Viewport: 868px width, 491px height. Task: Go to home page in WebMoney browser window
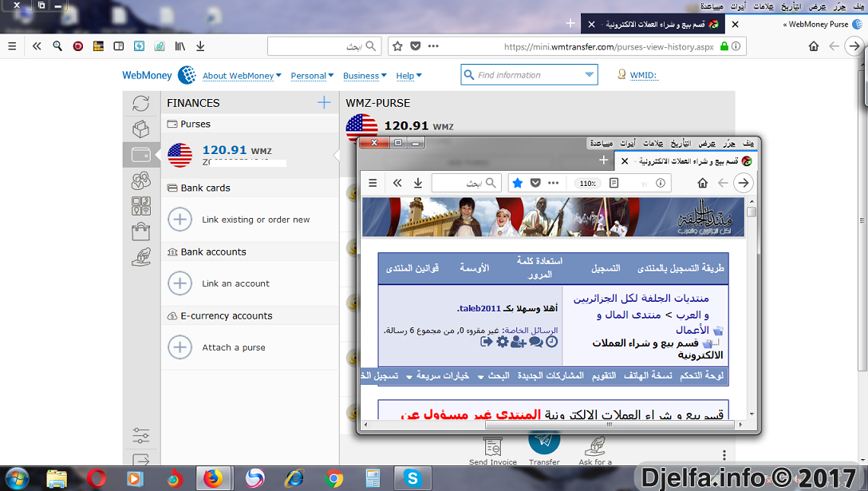pos(813,46)
